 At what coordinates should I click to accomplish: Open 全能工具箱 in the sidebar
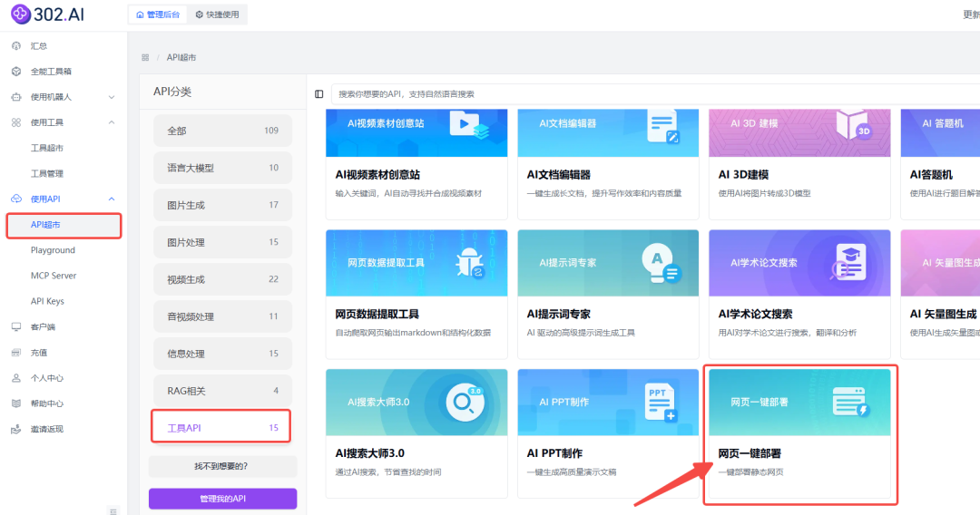[x=51, y=71]
